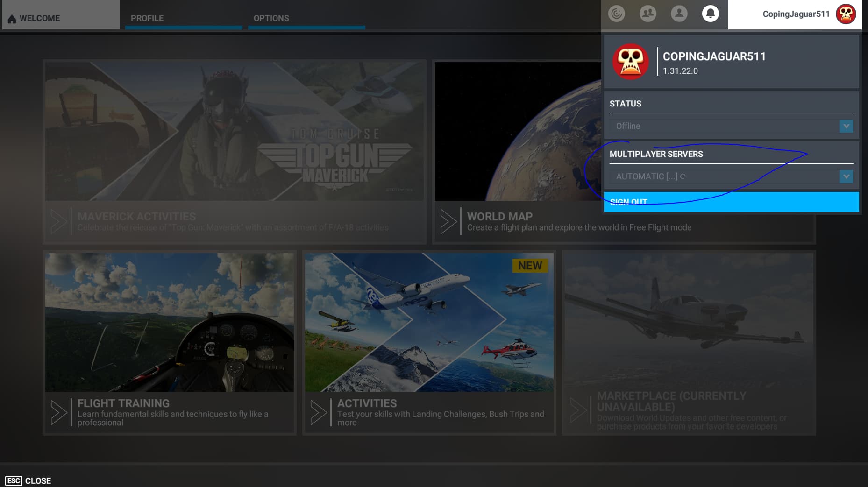868x487 pixels.
Task: Expand the Multiplayer Servers dropdown arrow
Action: (846, 176)
